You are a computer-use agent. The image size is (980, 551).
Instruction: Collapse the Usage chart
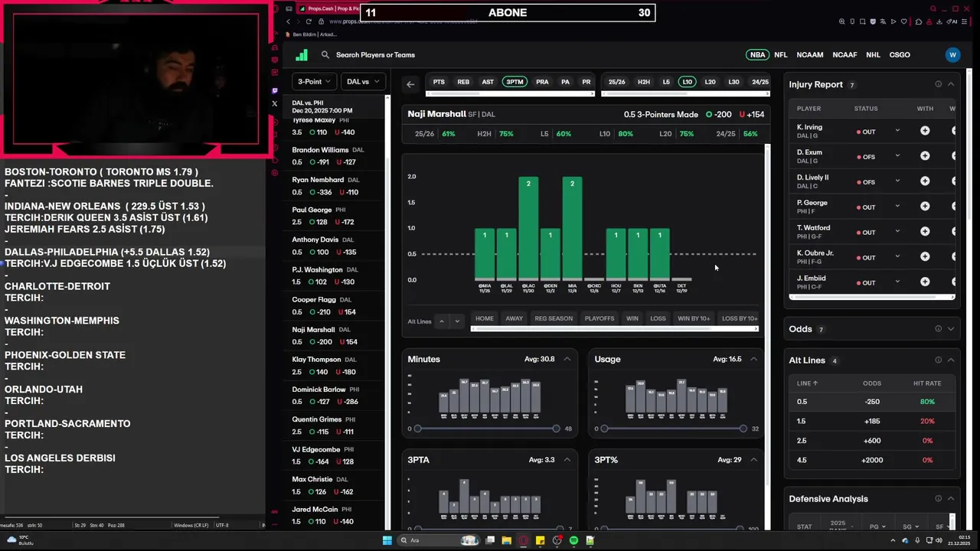(x=754, y=359)
